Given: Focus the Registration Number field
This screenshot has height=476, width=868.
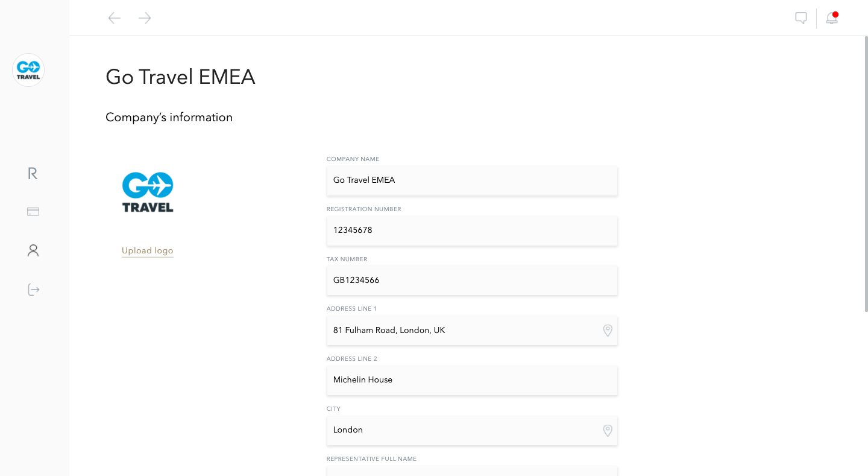Looking at the screenshot, I should click(472, 230).
